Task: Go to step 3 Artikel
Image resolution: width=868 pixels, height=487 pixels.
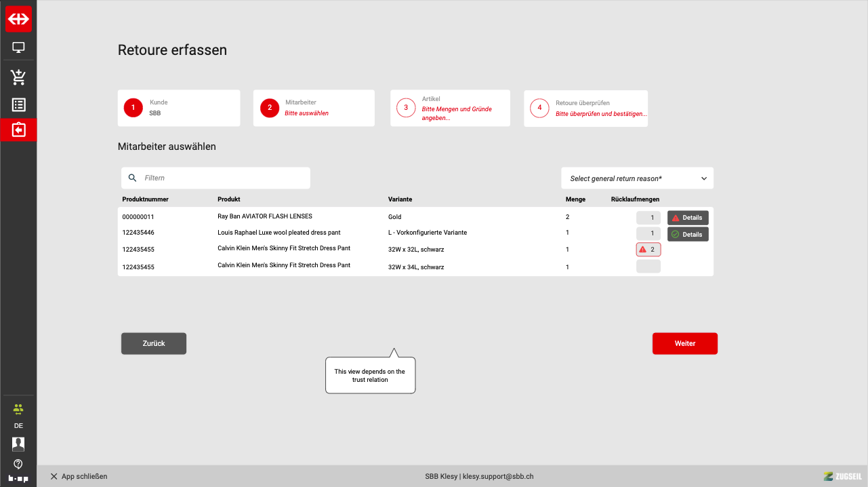Action: pyautogui.click(x=450, y=108)
